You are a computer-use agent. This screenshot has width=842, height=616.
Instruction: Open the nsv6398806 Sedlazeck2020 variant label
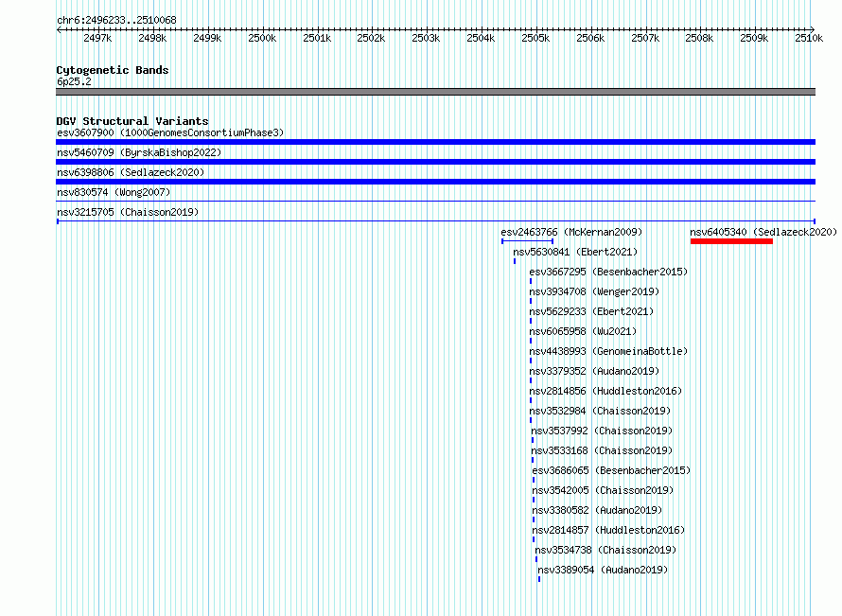click(131, 172)
